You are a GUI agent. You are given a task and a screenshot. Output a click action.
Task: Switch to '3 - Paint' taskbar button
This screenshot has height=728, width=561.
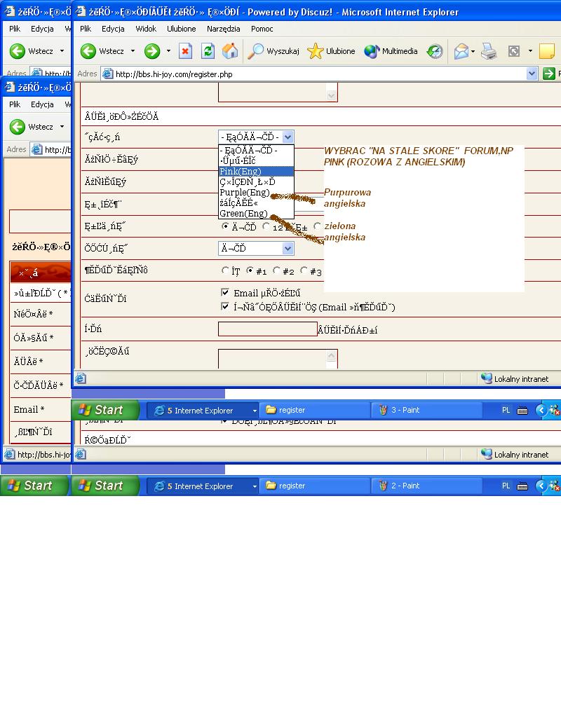[x=426, y=410]
